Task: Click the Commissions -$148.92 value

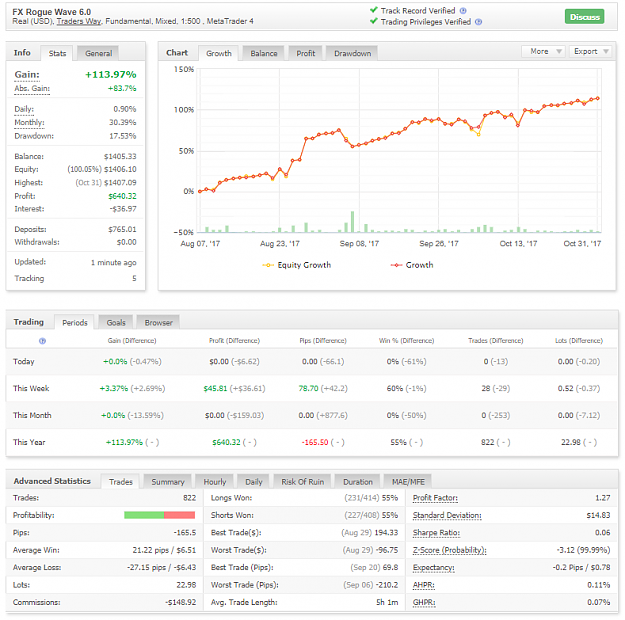Action: tap(181, 602)
